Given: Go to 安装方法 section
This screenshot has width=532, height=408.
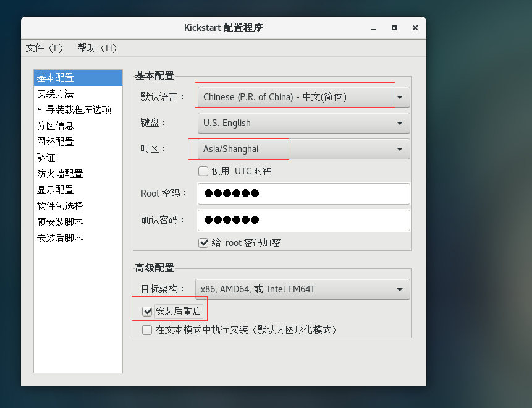Looking at the screenshot, I should (78, 94).
